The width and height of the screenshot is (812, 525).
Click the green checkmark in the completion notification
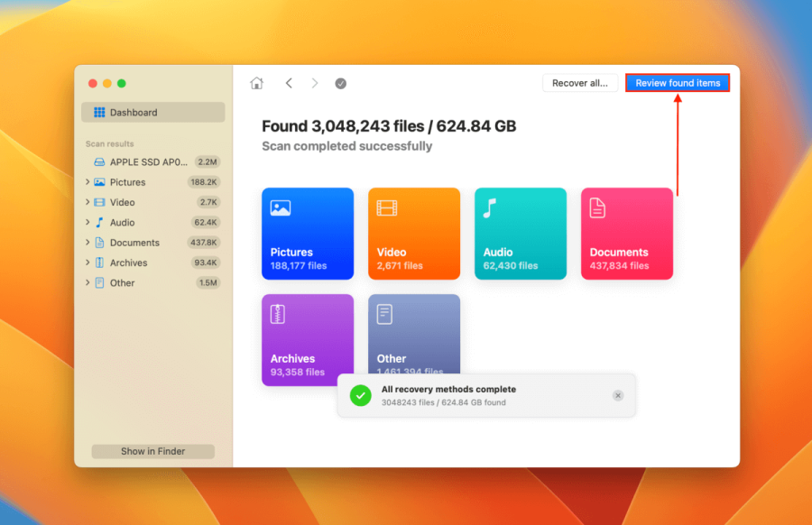pyautogui.click(x=361, y=395)
